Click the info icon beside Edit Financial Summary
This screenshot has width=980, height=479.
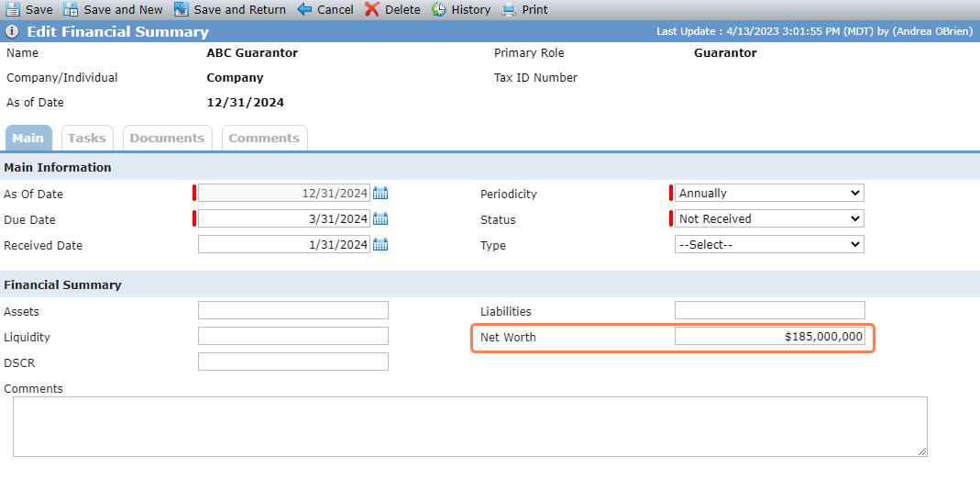pyautogui.click(x=12, y=32)
